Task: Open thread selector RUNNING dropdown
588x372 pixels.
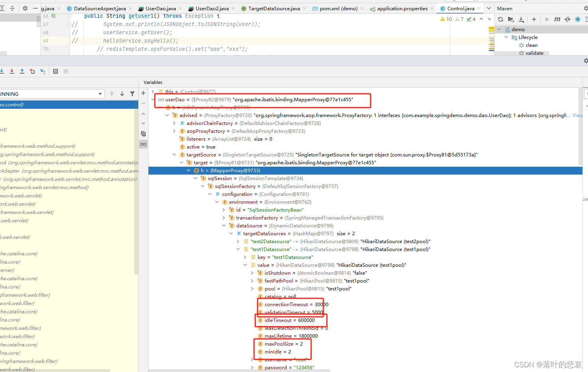Action: point(100,94)
